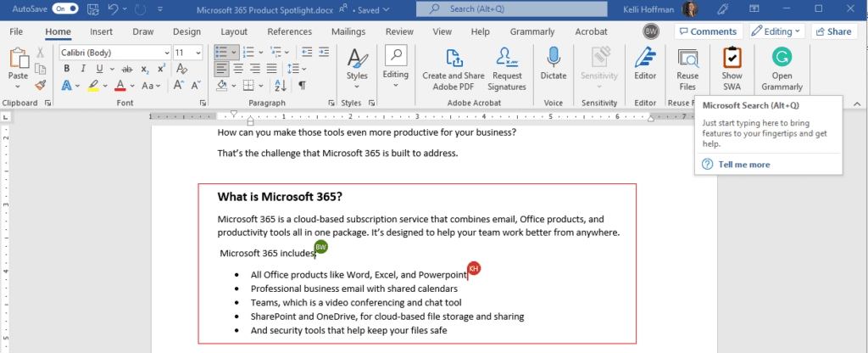Open the File menu tab
The image size is (868, 353).
16,31
